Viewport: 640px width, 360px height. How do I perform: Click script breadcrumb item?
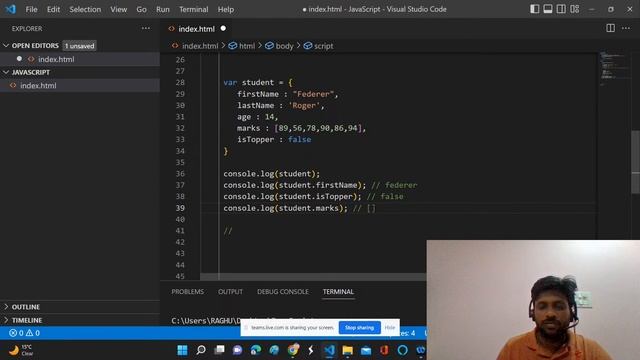tap(319, 46)
